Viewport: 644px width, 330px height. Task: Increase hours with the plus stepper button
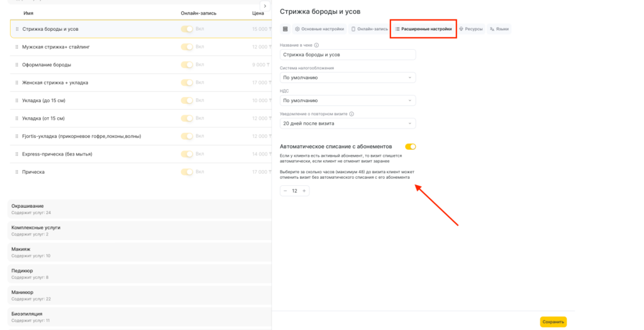tap(304, 191)
